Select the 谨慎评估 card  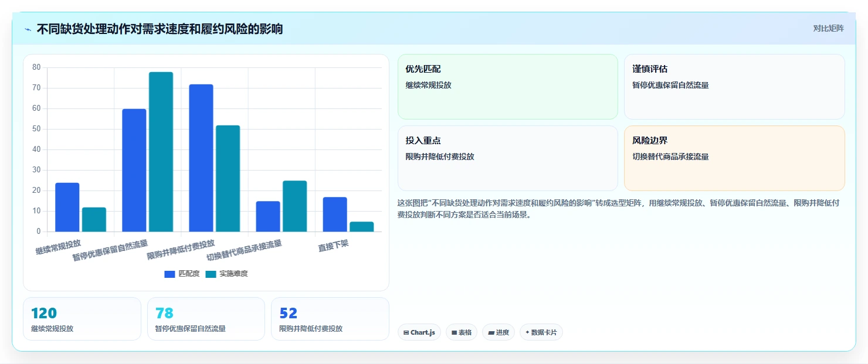pyautogui.click(x=734, y=87)
